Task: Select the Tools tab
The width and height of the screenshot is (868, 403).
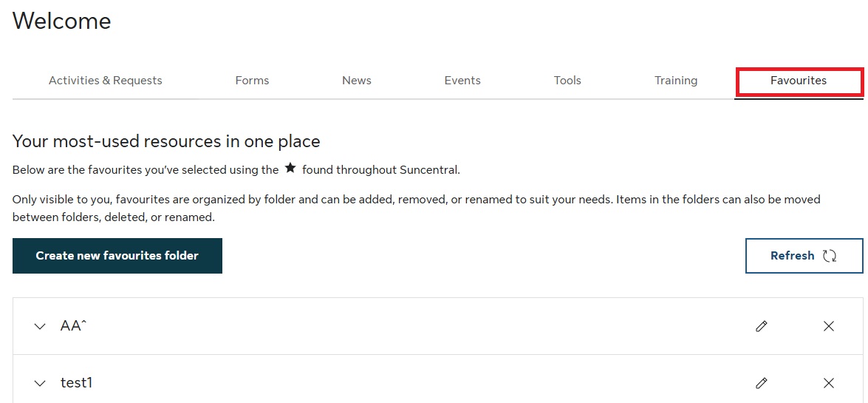Action: (x=567, y=81)
